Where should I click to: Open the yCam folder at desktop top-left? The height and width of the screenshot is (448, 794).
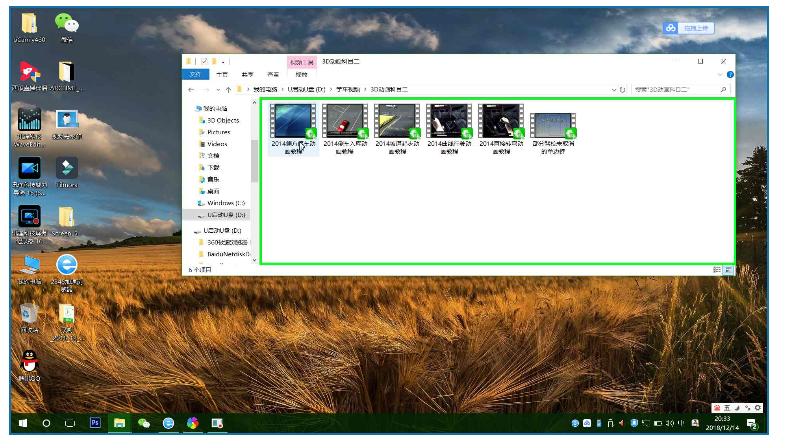click(x=29, y=27)
